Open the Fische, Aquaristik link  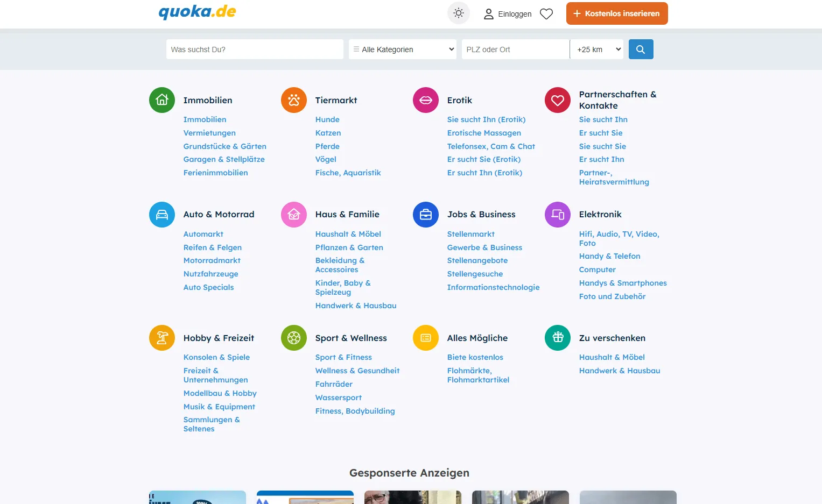[348, 173]
